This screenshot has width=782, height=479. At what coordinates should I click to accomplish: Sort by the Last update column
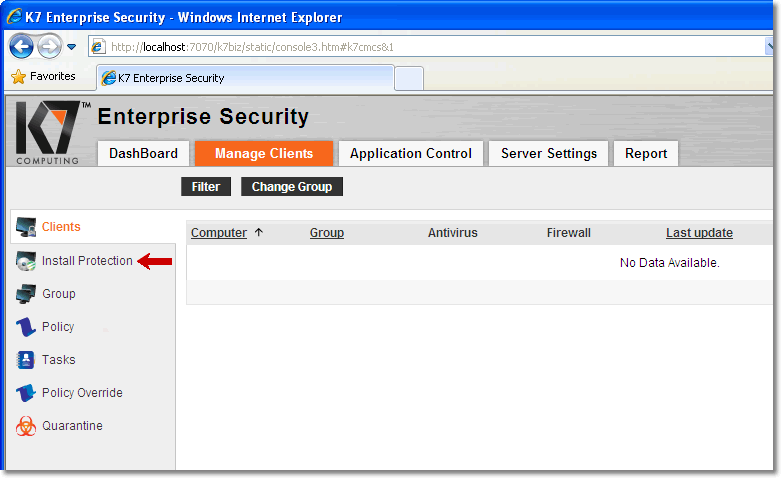click(x=699, y=233)
